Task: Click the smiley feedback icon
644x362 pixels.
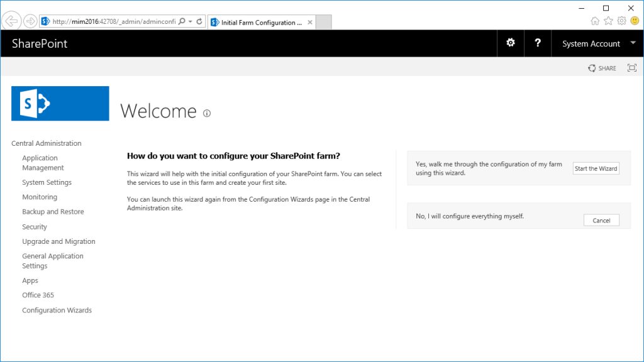Action: [x=635, y=21]
